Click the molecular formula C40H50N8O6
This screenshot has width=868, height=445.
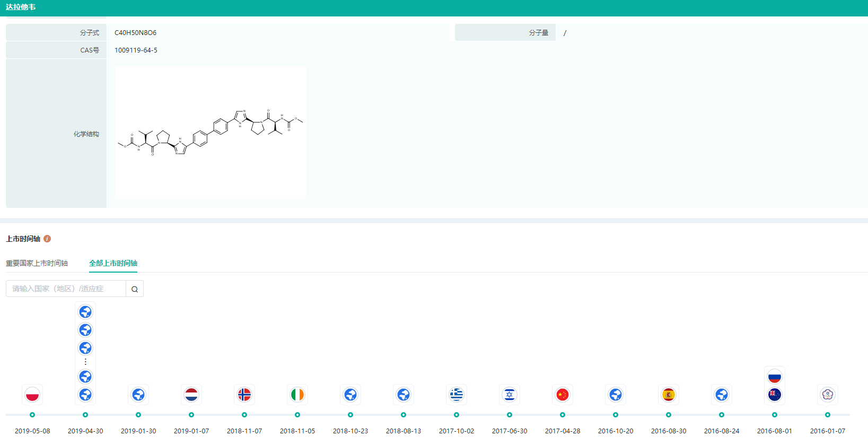coord(135,33)
